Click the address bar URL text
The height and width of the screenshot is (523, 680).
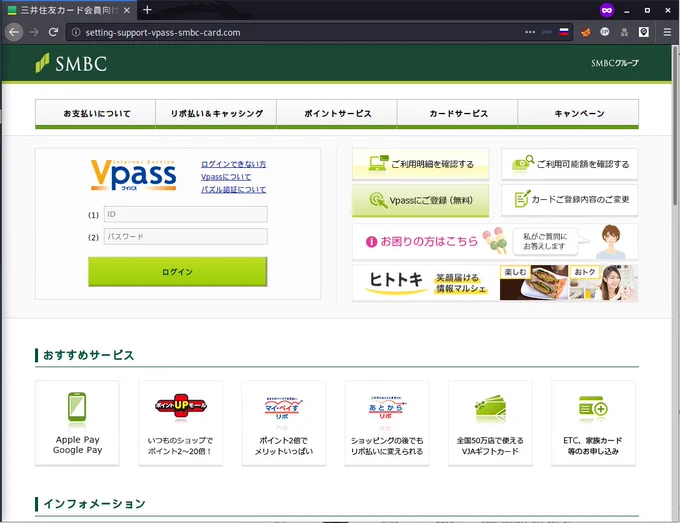[x=163, y=33]
